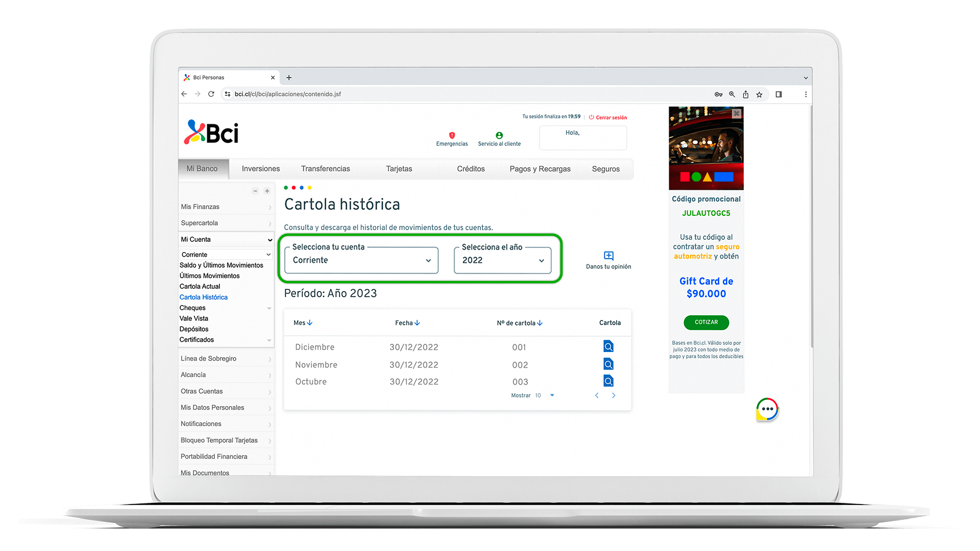Open the Diciembre cartola document icon
The width and height of the screenshot is (980, 551).
pos(608,347)
